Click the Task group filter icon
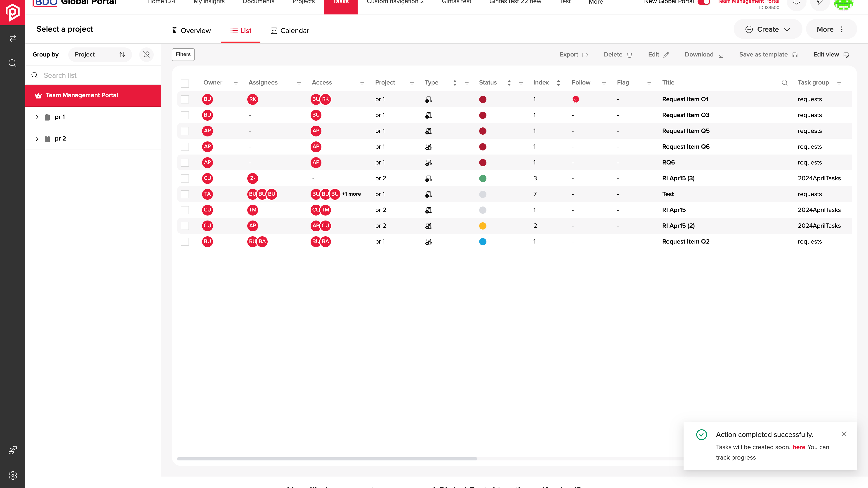Image resolution: width=868 pixels, height=488 pixels. [839, 82]
